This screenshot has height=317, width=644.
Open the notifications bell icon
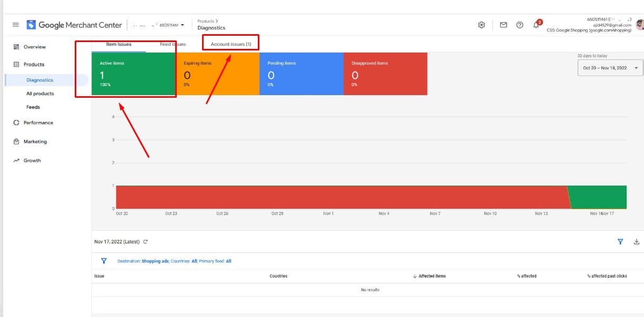tap(537, 24)
